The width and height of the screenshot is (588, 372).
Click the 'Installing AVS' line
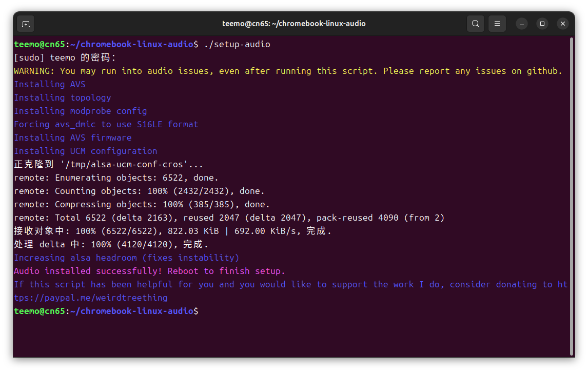point(49,84)
